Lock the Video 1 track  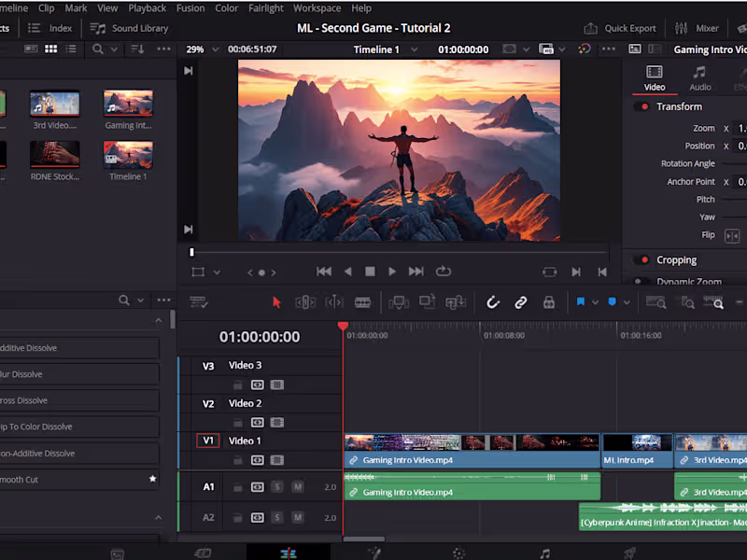[x=238, y=460]
